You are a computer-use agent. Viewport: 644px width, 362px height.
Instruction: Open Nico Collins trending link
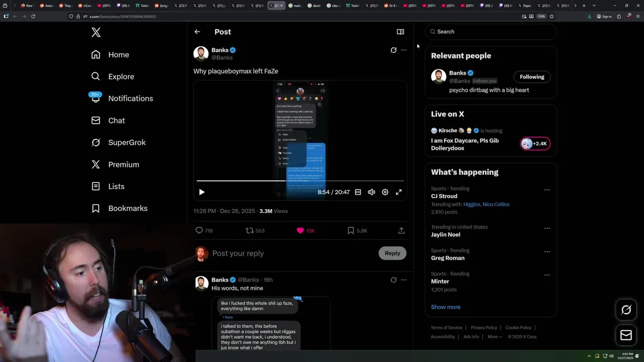click(x=496, y=205)
